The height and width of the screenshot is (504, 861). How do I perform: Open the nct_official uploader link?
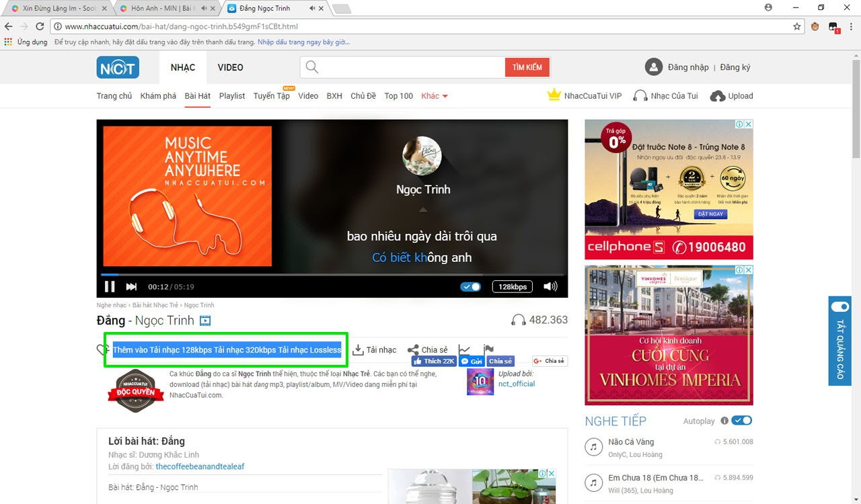click(x=517, y=384)
